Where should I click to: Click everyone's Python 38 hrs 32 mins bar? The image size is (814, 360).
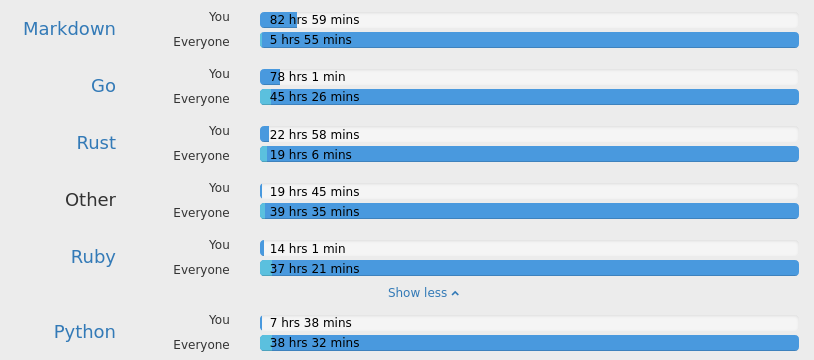[529, 343]
